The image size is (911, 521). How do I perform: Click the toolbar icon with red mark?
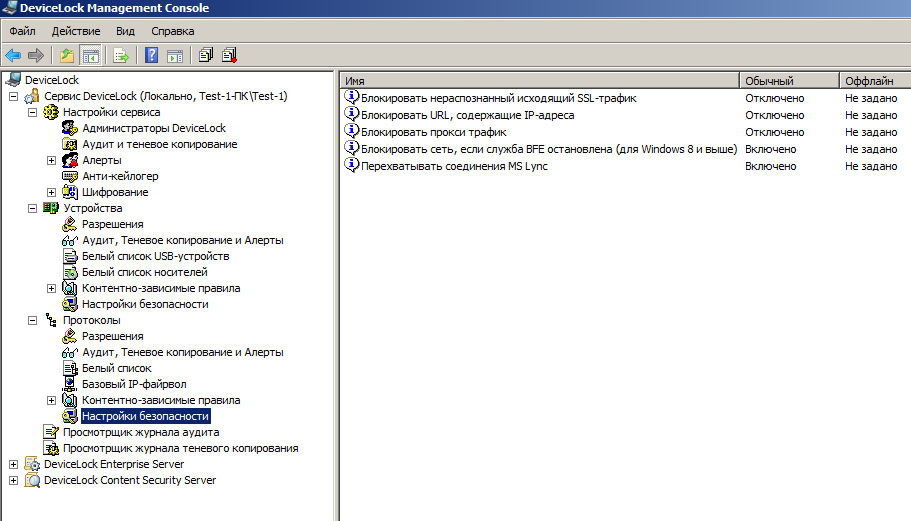pos(229,55)
